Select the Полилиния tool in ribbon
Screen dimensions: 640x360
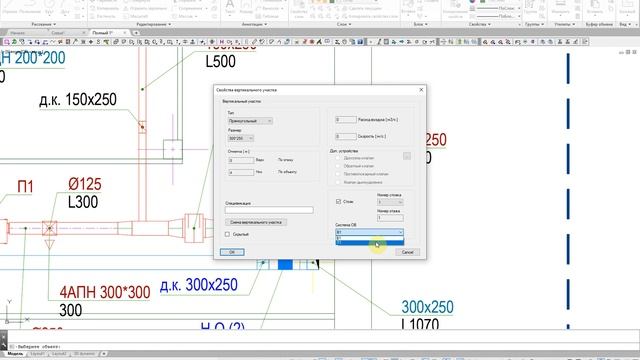[x=29, y=7]
